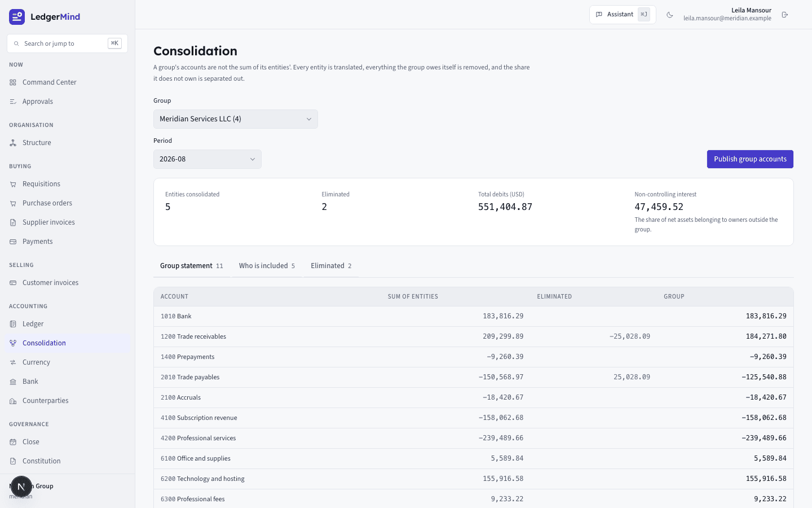812x508 pixels.
Task: Go to Payments page
Action: coord(67,242)
